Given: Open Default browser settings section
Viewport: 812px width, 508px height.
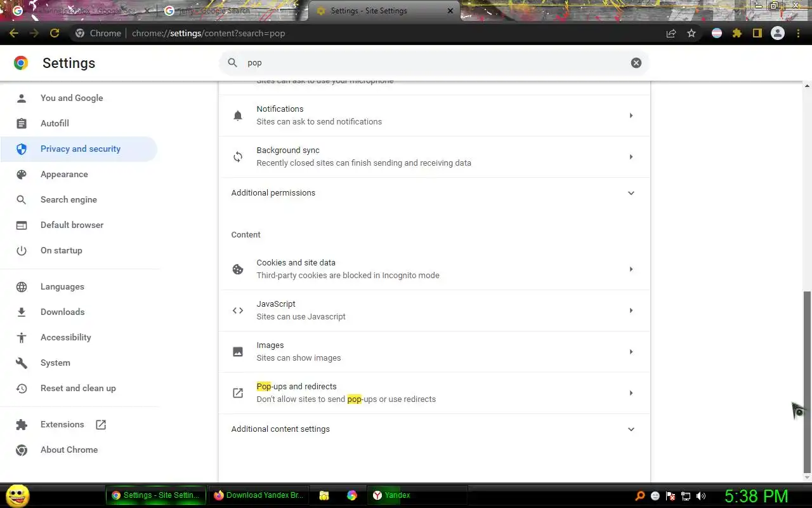Looking at the screenshot, I should pos(79,225).
